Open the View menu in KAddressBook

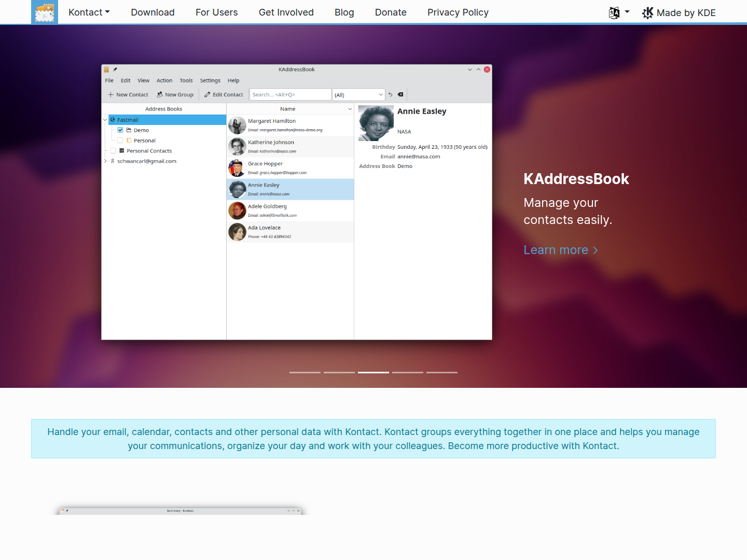144,80
